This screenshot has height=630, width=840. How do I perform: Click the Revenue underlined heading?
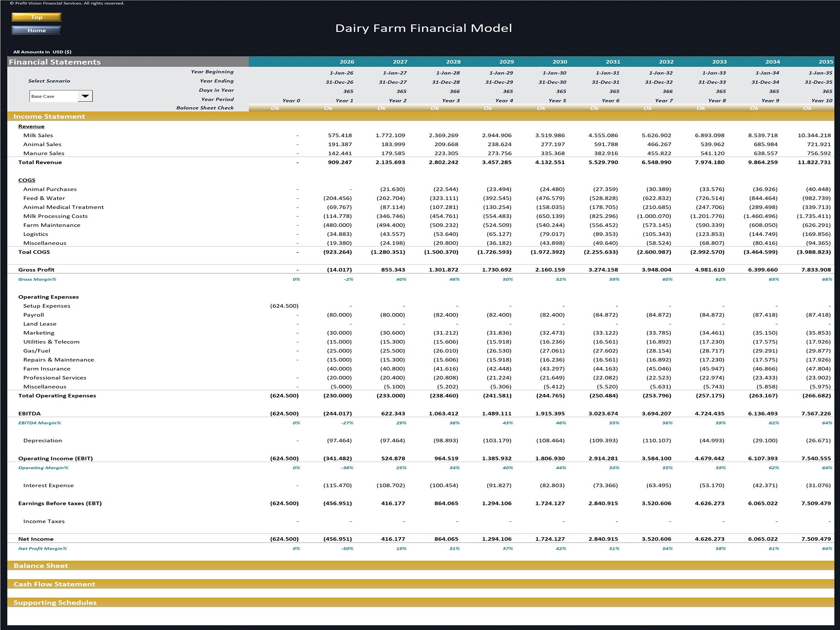tap(31, 126)
